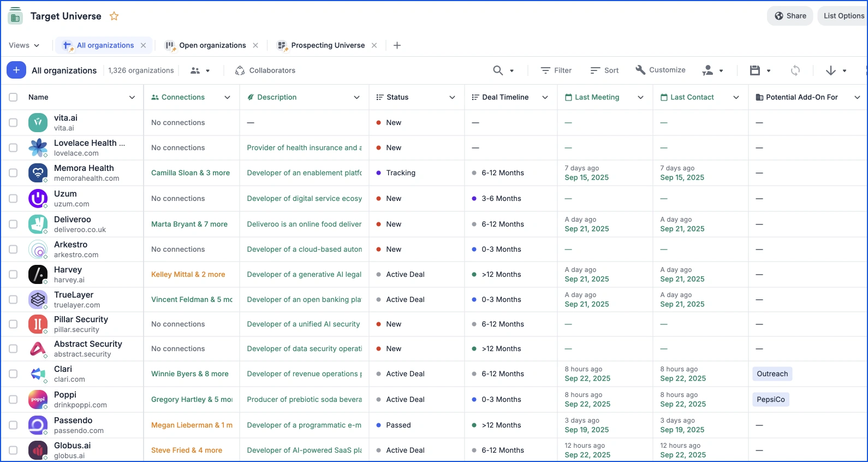Open the search magnifier tool

[498, 70]
